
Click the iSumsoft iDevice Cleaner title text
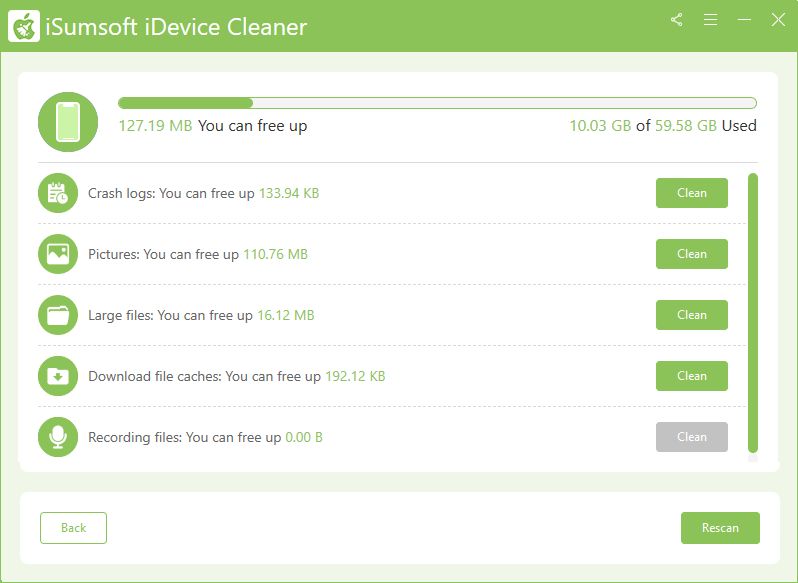click(176, 27)
